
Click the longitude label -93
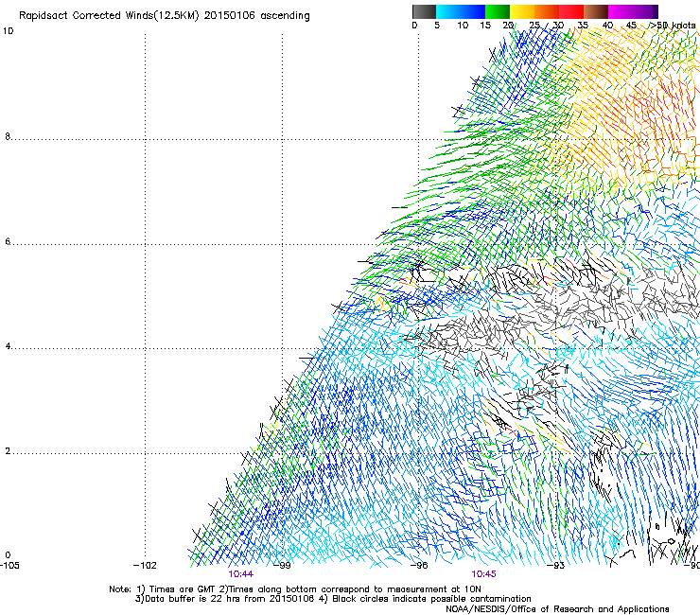[x=555, y=566]
